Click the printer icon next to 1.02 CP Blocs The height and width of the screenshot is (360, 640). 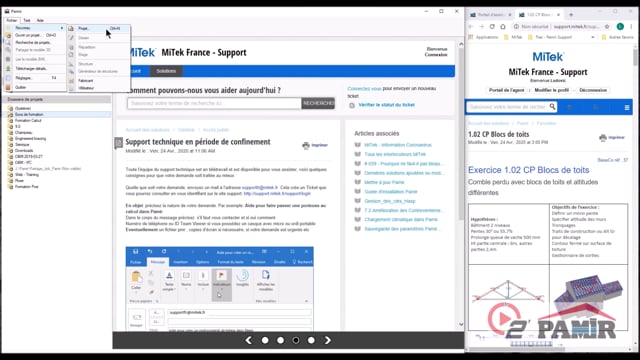602,138
